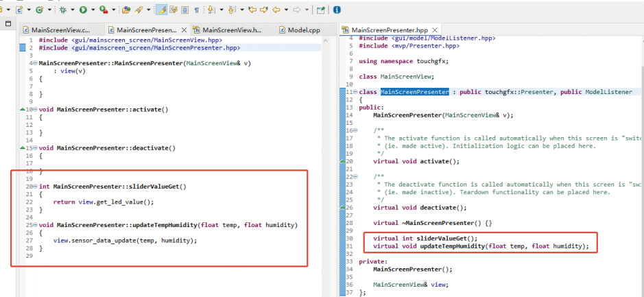Open Back history dropdown arrow
Viewport: 644px width, 297px height.
(286, 10)
